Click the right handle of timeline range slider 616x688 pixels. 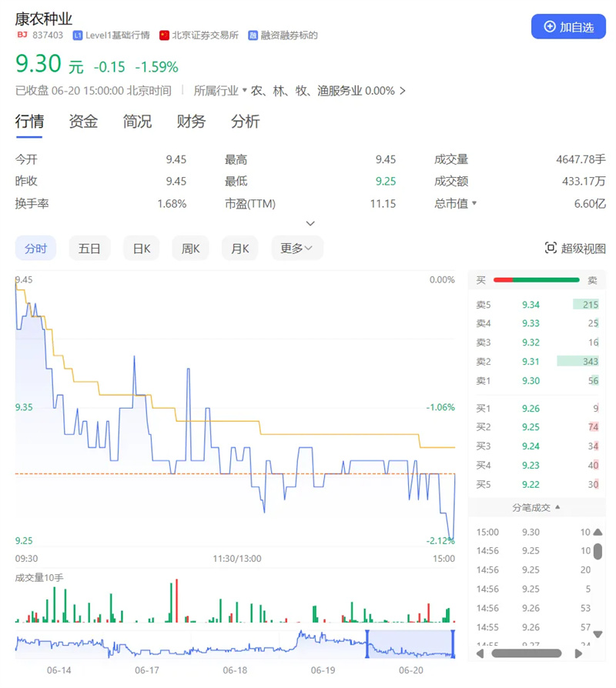tap(454, 644)
